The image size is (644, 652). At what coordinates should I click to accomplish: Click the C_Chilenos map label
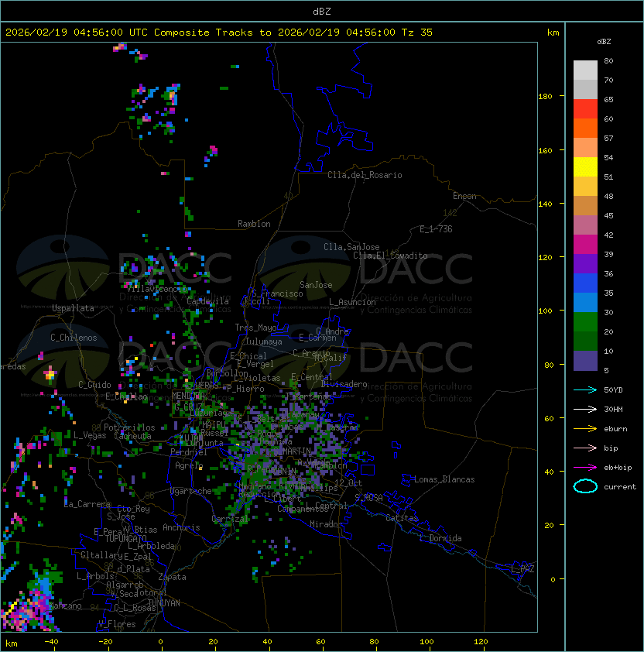pos(74,338)
